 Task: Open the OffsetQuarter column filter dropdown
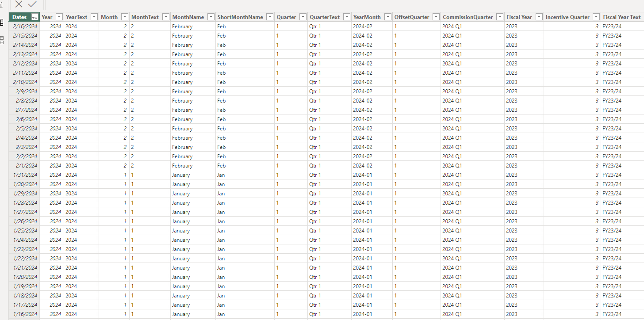436,17
